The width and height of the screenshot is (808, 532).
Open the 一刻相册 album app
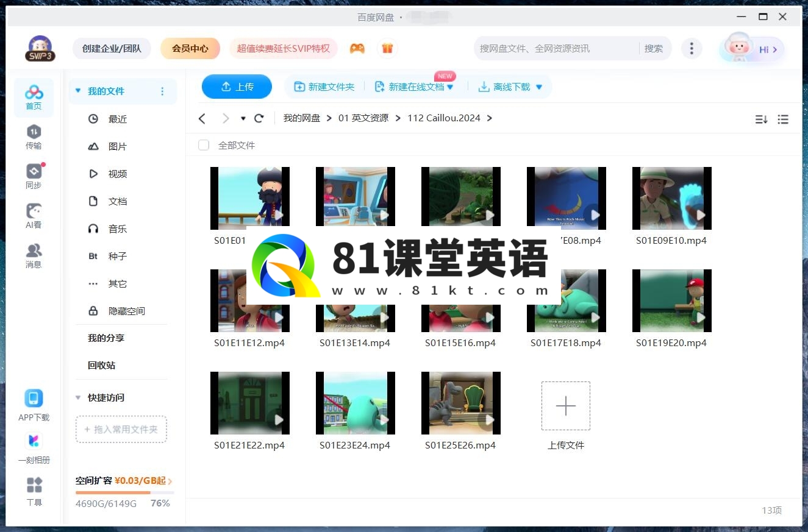coord(34,449)
